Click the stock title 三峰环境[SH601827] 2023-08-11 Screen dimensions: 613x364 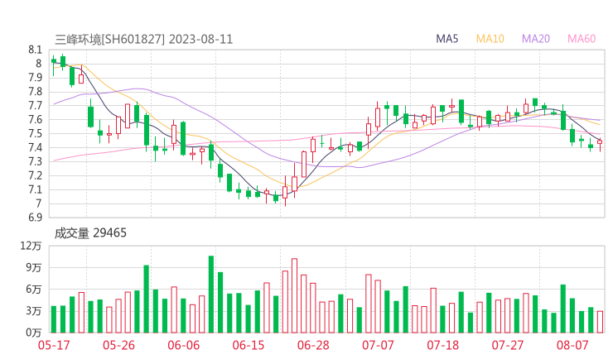pyautogui.click(x=143, y=40)
